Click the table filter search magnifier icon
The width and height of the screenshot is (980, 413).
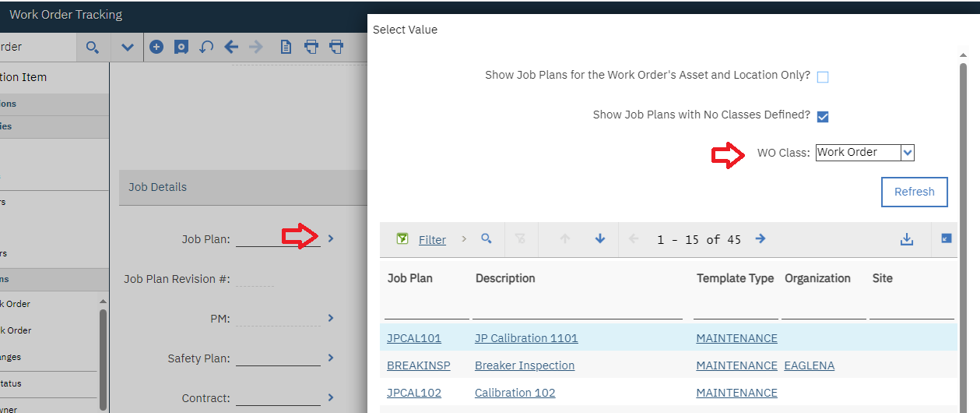(486, 238)
